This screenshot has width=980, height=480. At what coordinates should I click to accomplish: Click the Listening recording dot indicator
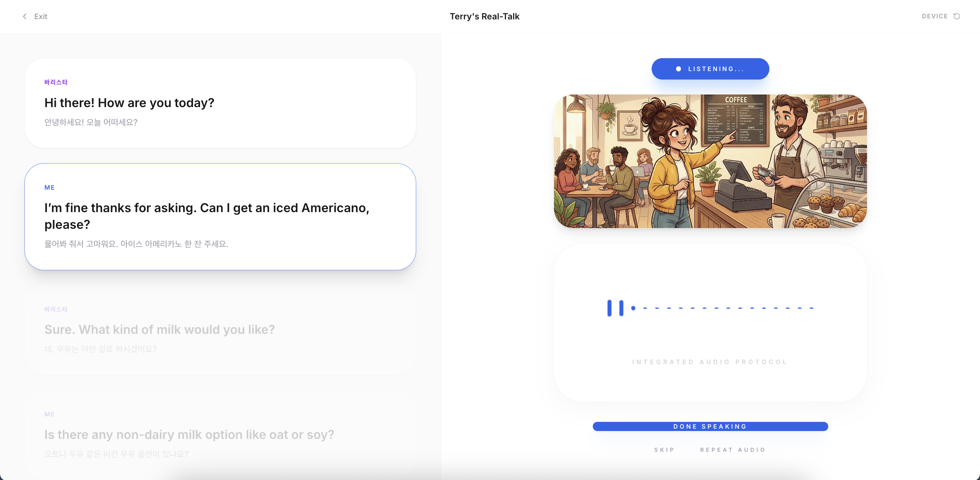tap(678, 69)
